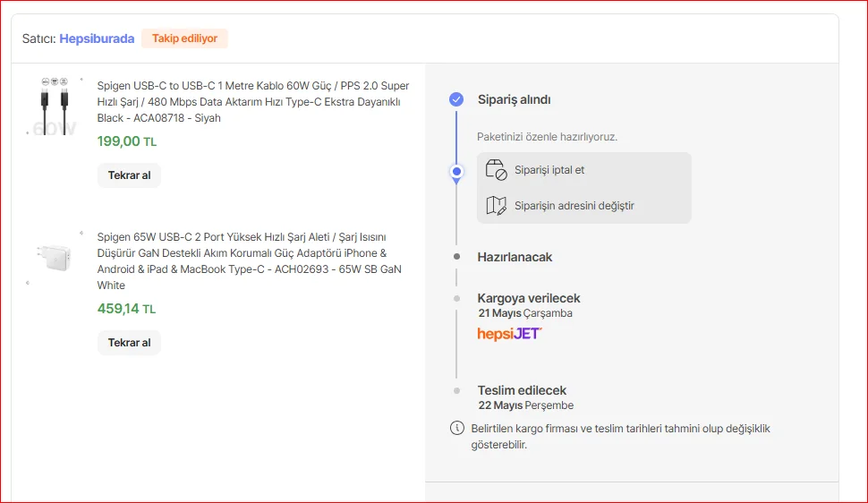Click the Sipariş alındı status heading
Image resolution: width=868 pixels, height=503 pixels.
tap(514, 99)
